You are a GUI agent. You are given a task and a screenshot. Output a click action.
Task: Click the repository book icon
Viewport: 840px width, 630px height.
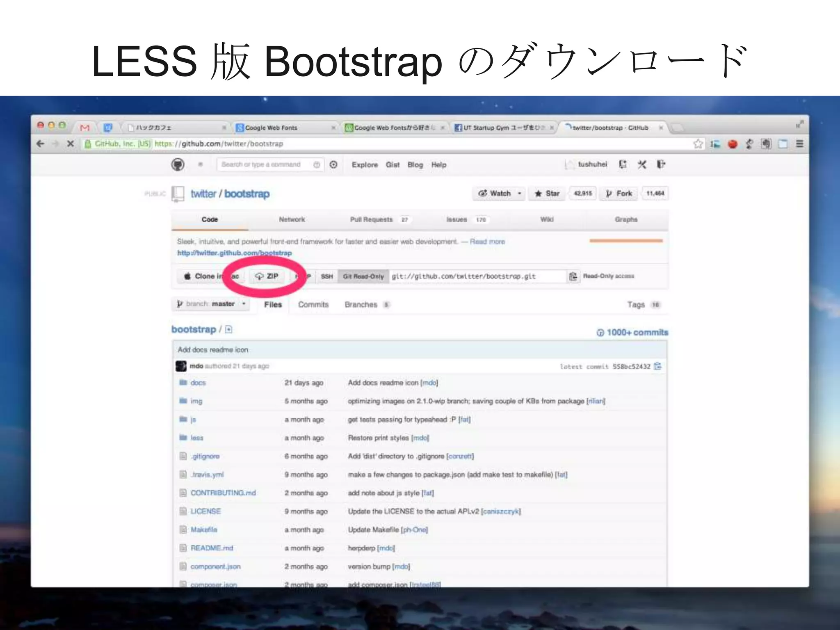tap(178, 194)
